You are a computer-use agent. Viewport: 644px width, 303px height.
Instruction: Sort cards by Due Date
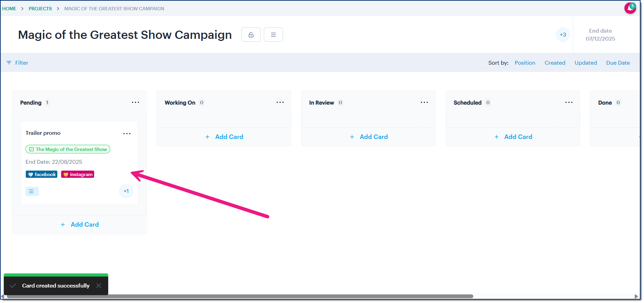(x=618, y=63)
